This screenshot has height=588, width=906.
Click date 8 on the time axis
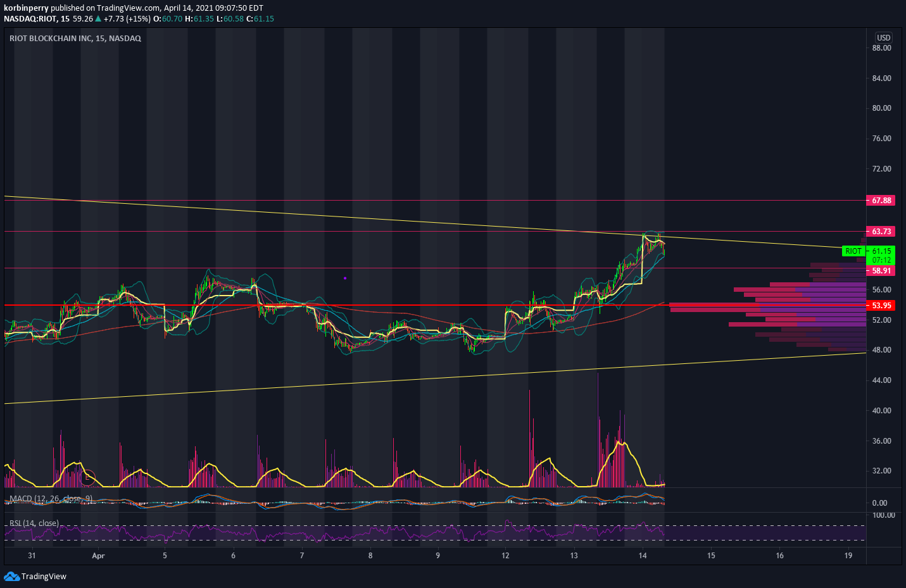tap(370, 556)
